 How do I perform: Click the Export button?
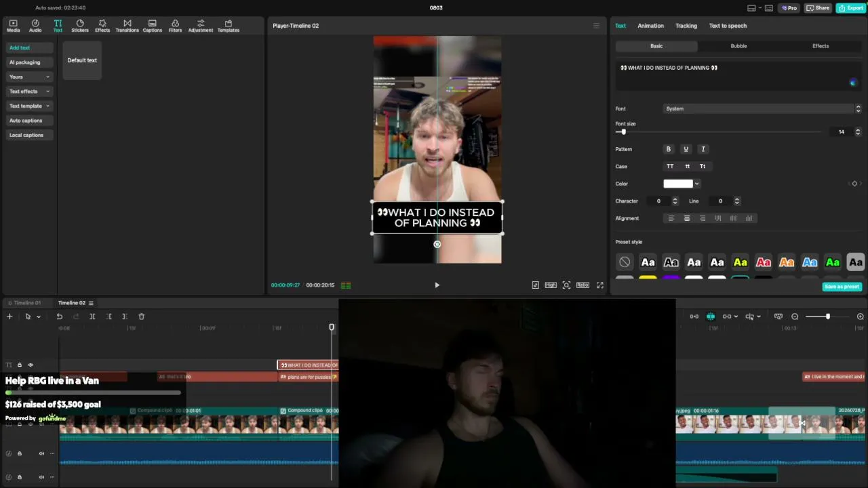pos(850,8)
